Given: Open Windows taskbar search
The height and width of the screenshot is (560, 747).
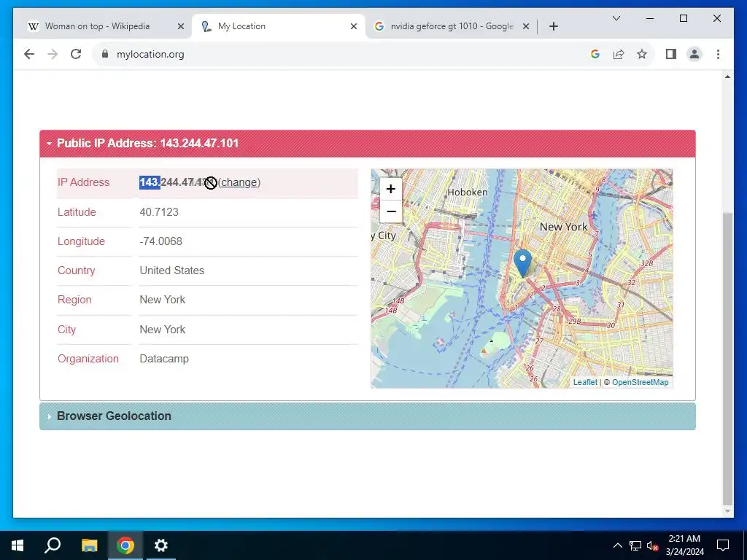Looking at the screenshot, I should point(53,545).
